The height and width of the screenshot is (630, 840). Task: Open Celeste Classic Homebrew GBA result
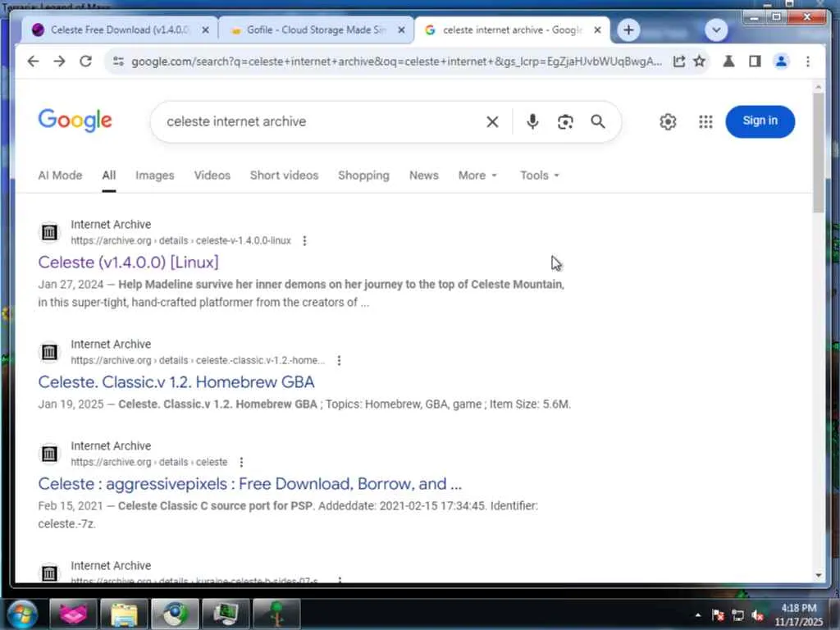pos(176,382)
